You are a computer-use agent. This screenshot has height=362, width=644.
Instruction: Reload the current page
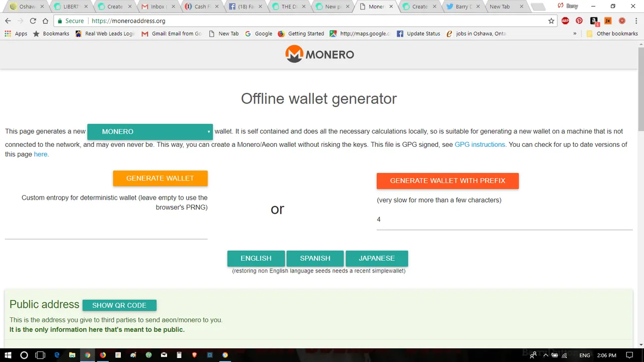(x=33, y=21)
